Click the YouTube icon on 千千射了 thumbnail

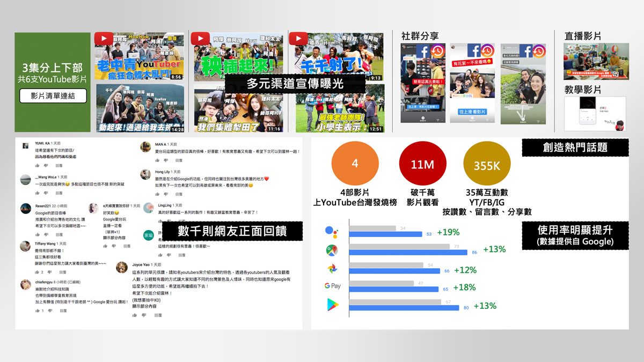(298, 39)
